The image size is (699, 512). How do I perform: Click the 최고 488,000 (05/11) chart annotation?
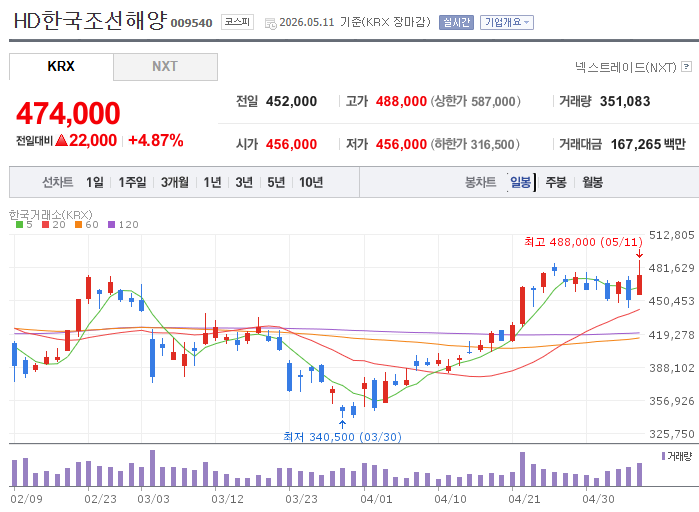tap(583, 242)
